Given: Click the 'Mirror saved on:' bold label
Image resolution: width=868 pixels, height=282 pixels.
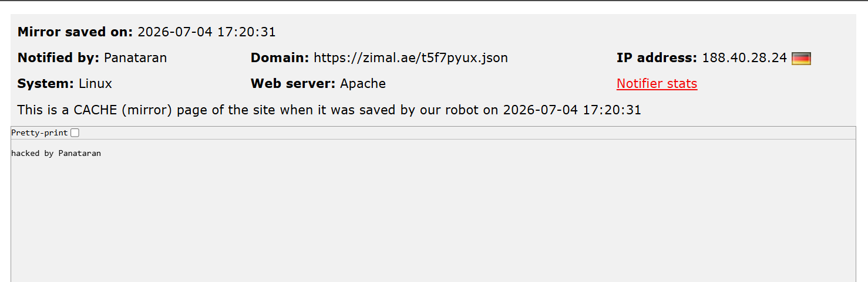Looking at the screenshot, I should [76, 32].
